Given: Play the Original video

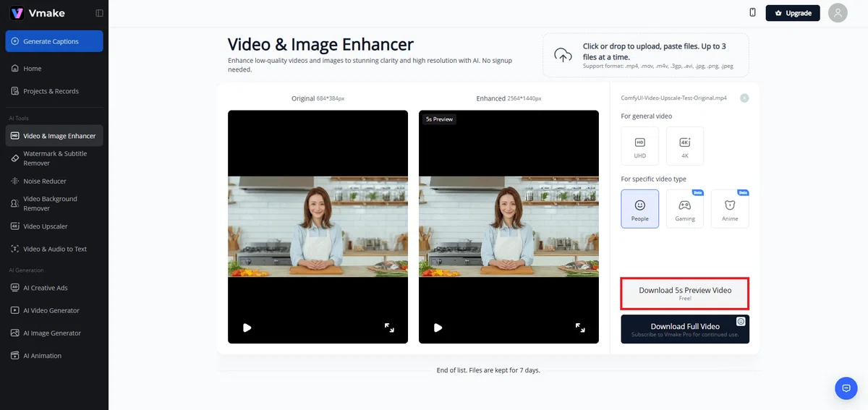Looking at the screenshot, I should pyautogui.click(x=247, y=328).
